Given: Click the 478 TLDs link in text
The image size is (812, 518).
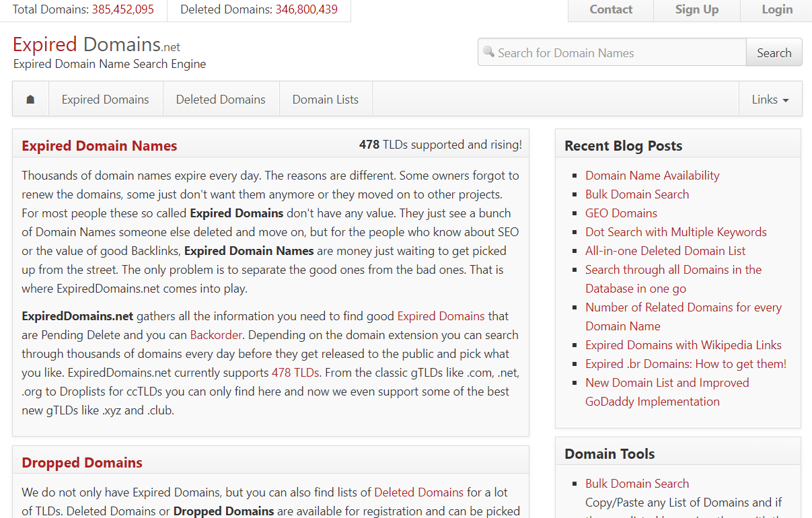Looking at the screenshot, I should pos(295,373).
